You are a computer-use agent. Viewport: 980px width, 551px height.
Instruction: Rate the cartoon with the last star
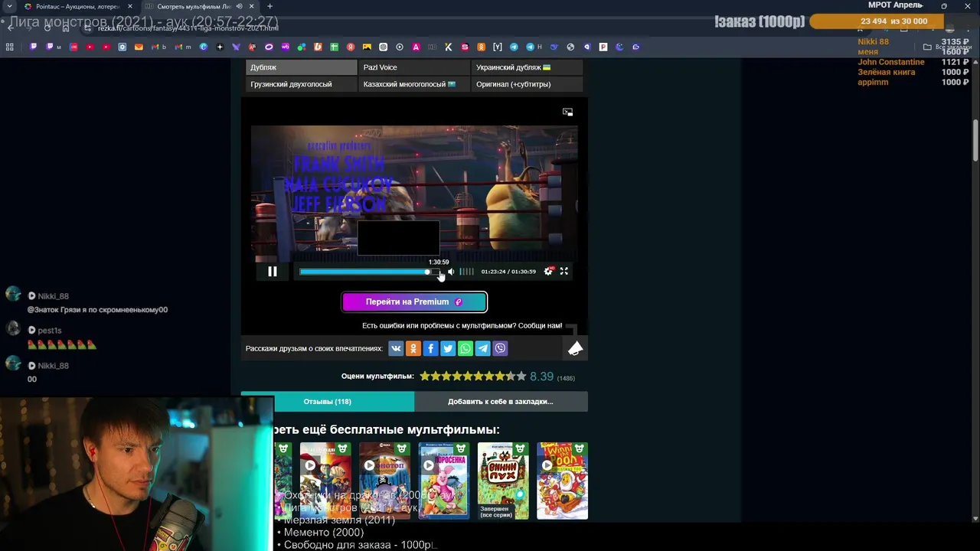(521, 377)
